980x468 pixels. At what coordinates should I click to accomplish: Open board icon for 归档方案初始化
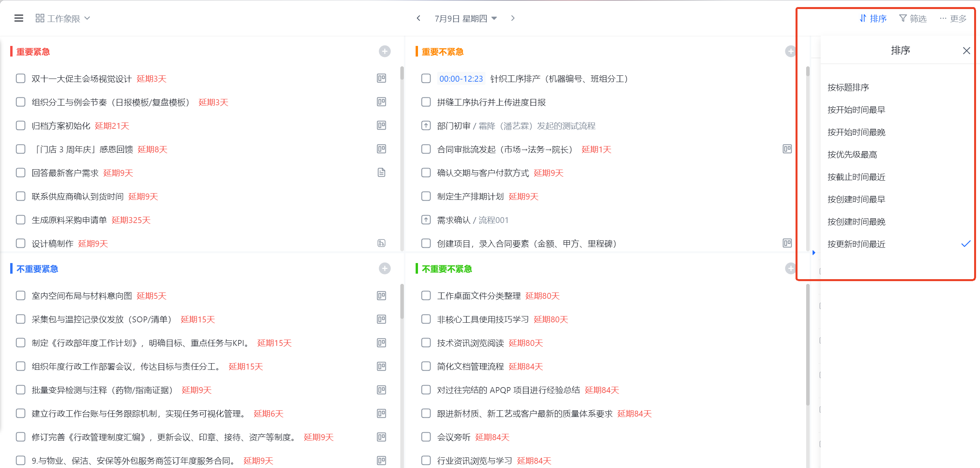click(x=381, y=126)
